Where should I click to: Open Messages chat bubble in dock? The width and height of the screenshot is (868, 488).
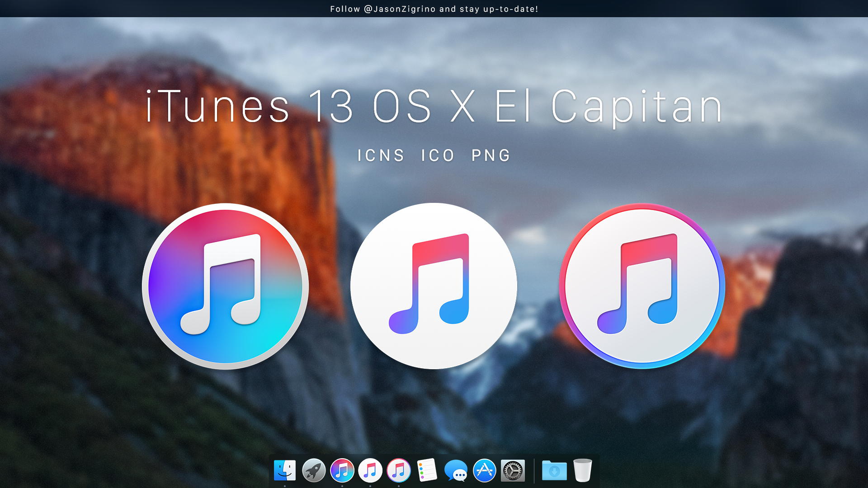456,471
